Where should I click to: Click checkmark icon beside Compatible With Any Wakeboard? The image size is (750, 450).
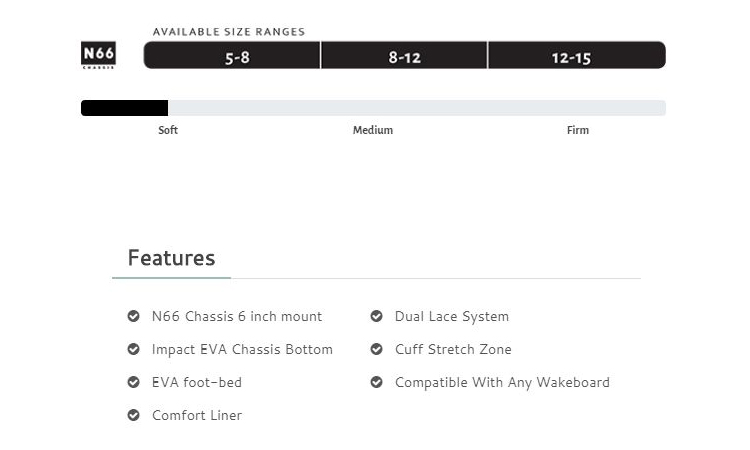(x=376, y=382)
